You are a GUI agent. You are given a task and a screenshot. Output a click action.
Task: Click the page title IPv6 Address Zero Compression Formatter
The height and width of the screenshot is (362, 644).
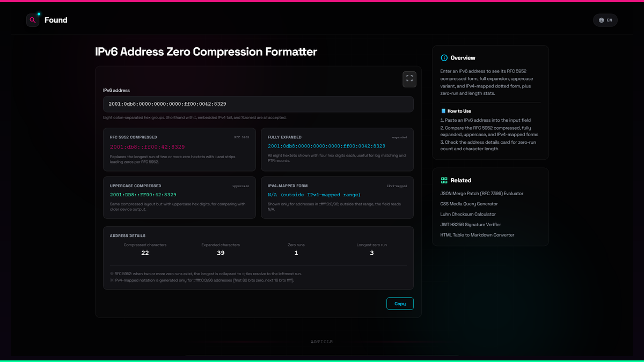tap(206, 52)
